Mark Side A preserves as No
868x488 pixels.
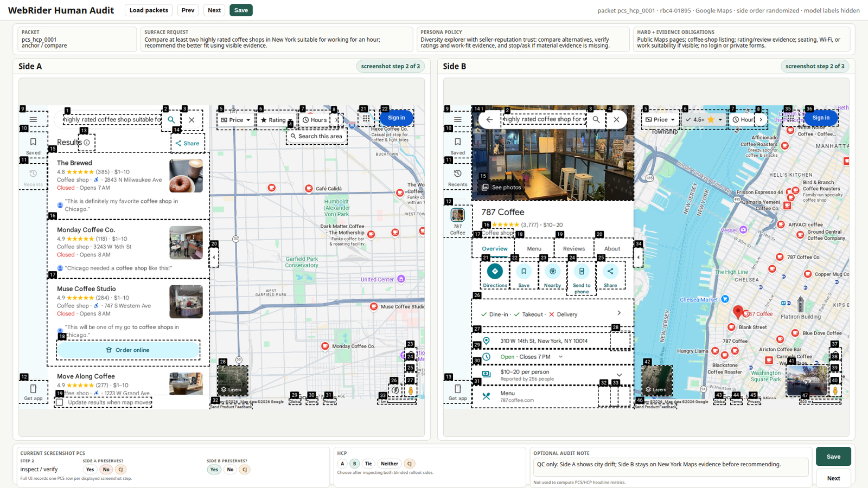coord(106,470)
